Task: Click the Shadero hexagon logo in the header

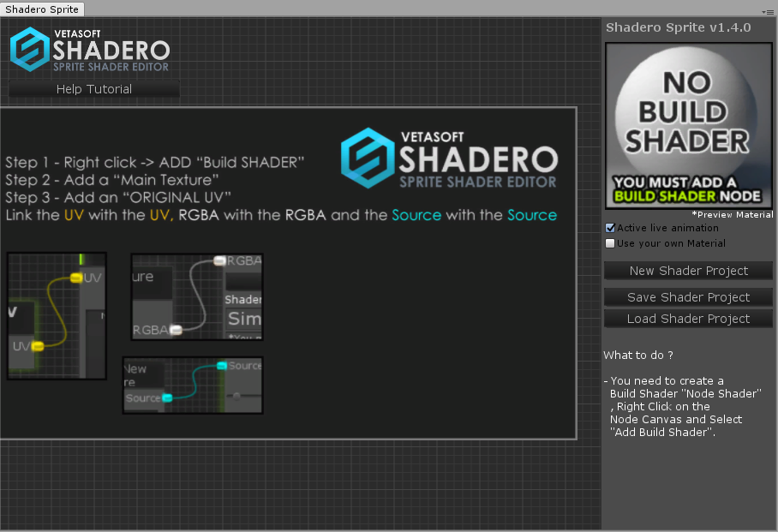Action: [30, 49]
